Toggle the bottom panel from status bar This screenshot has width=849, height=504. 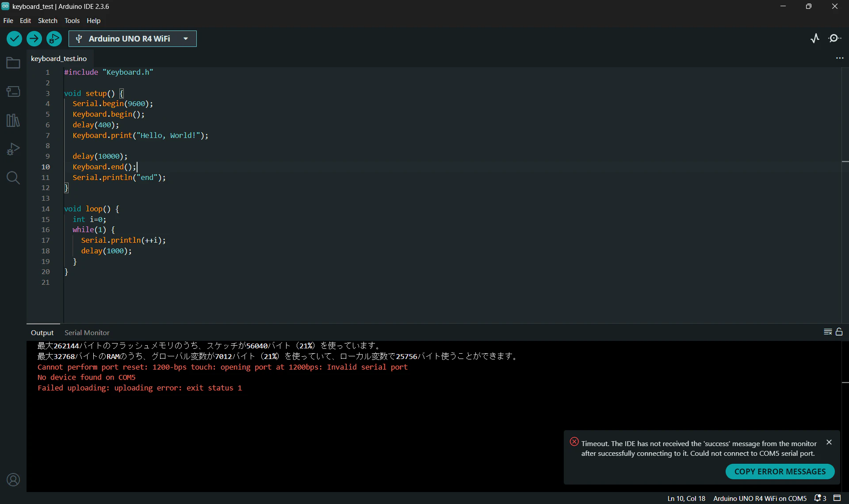point(837,498)
